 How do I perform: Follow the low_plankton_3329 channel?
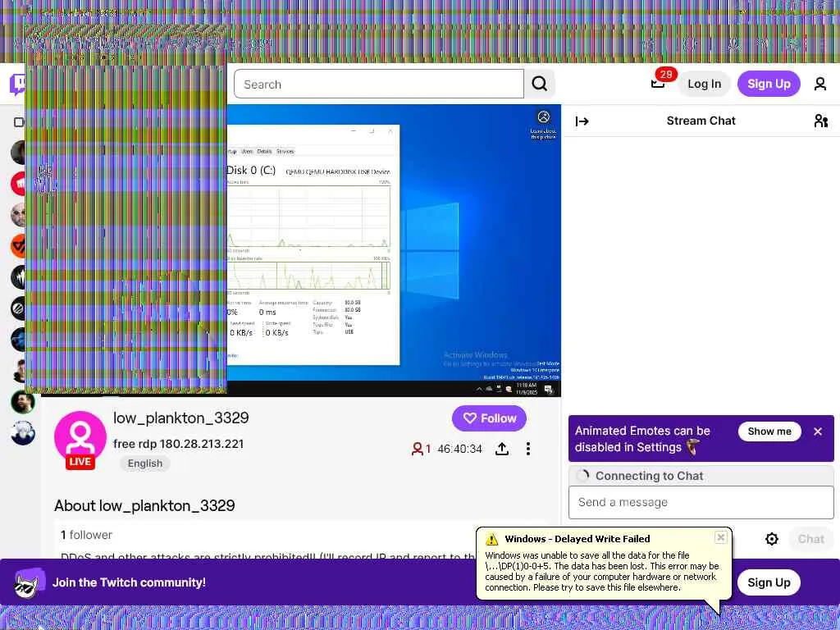click(489, 418)
